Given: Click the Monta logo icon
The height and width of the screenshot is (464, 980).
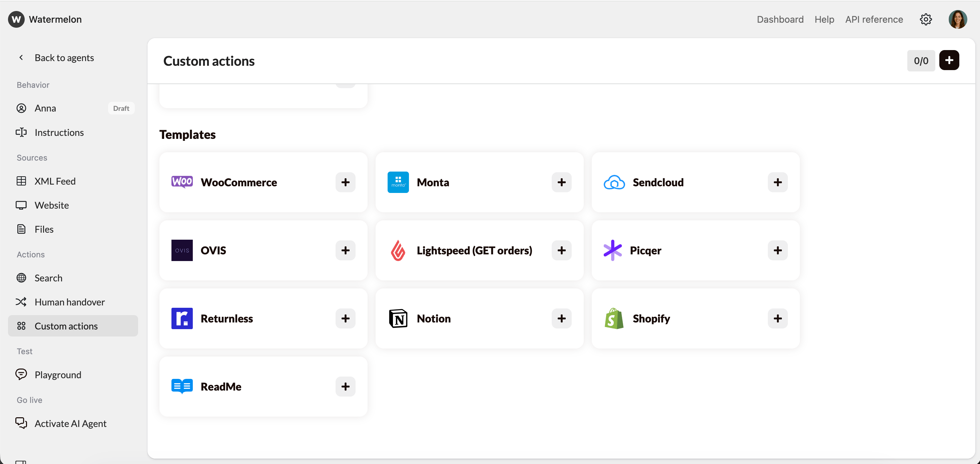Looking at the screenshot, I should click(398, 182).
